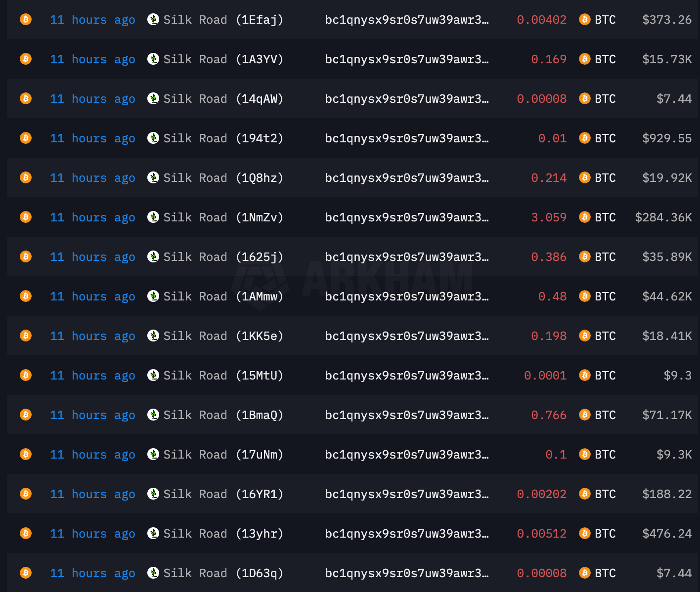Click the Silk Road entity icon beside 1NmZv
The width and height of the screenshot is (700, 592).
(x=153, y=217)
